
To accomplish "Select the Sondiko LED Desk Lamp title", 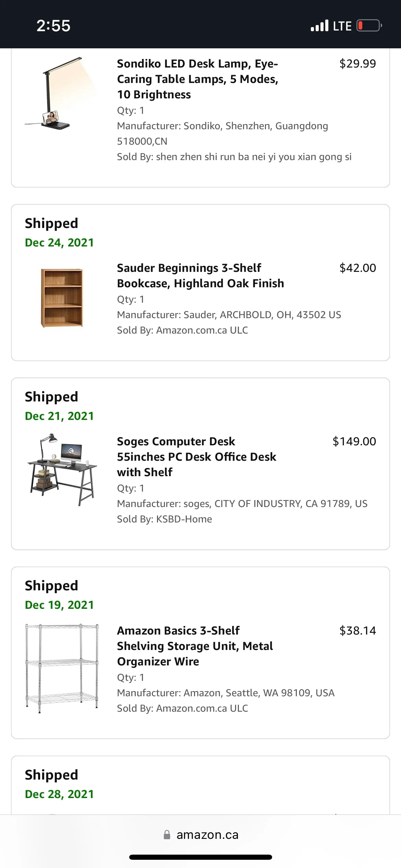I will [x=198, y=79].
